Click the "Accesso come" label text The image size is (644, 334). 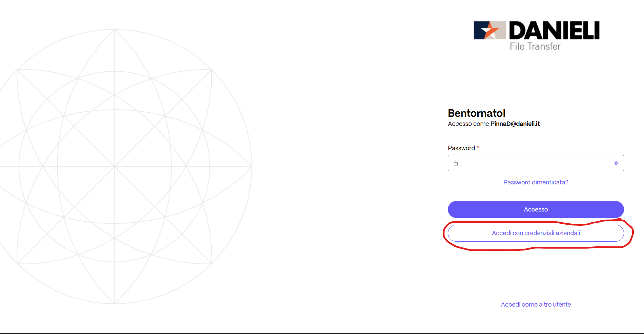pyautogui.click(x=468, y=124)
